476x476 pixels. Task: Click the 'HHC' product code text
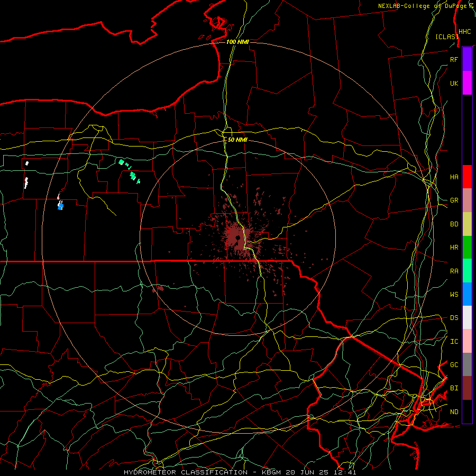[x=464, y=32]
